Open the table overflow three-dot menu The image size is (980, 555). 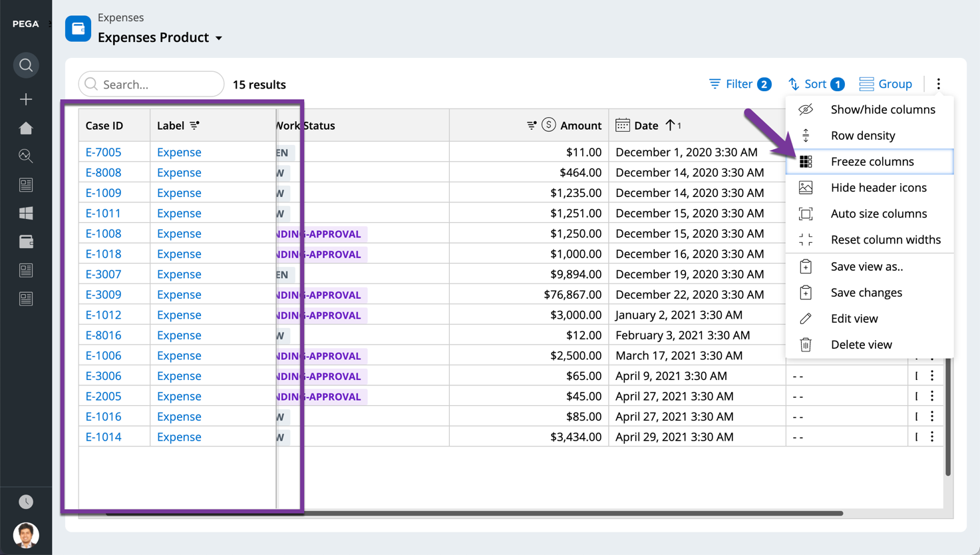(938, 84)
